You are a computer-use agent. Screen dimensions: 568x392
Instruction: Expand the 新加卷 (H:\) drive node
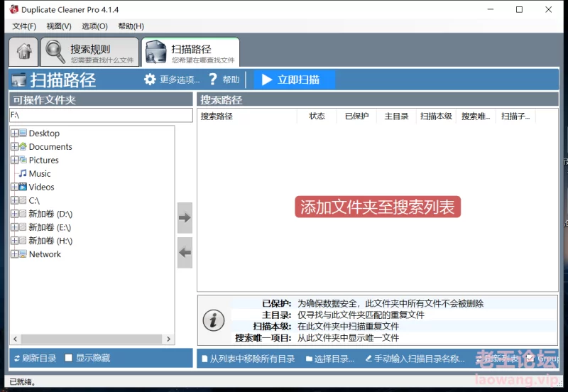[14, 241]
